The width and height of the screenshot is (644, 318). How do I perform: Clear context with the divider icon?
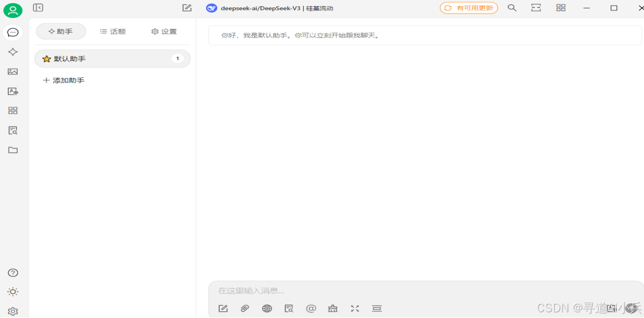(x=377, y=309)
